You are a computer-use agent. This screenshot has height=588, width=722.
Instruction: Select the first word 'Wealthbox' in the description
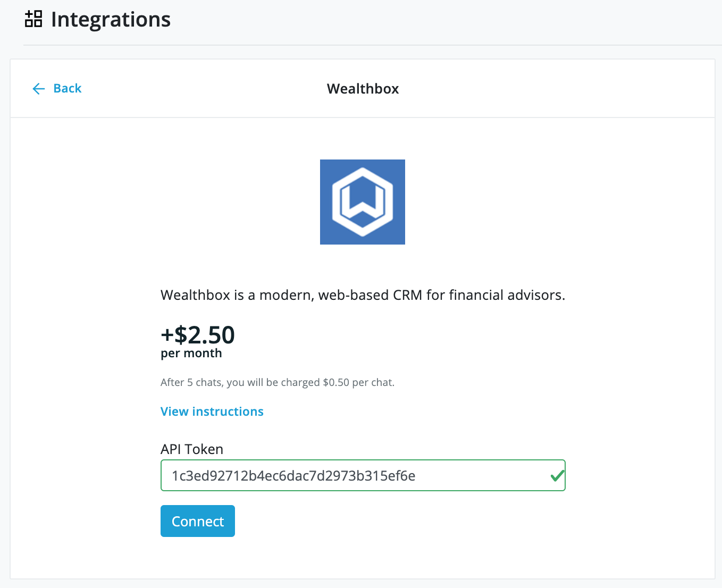tap(195, 295)
